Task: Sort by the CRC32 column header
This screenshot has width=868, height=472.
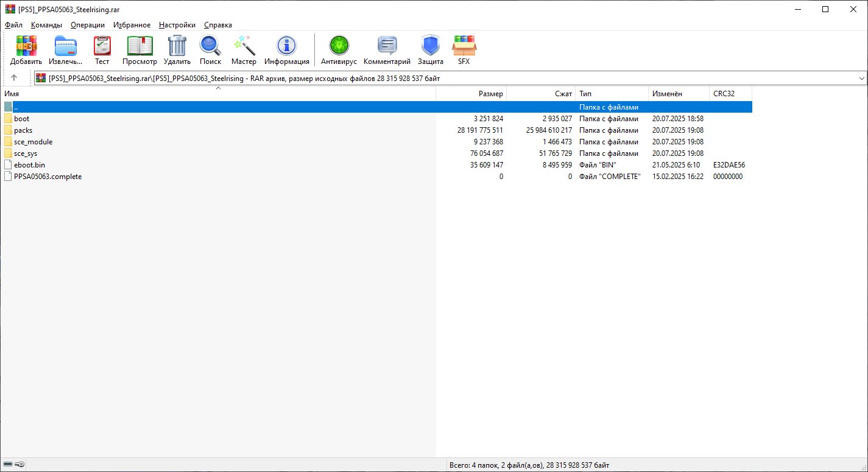Action: click(731, 94)
